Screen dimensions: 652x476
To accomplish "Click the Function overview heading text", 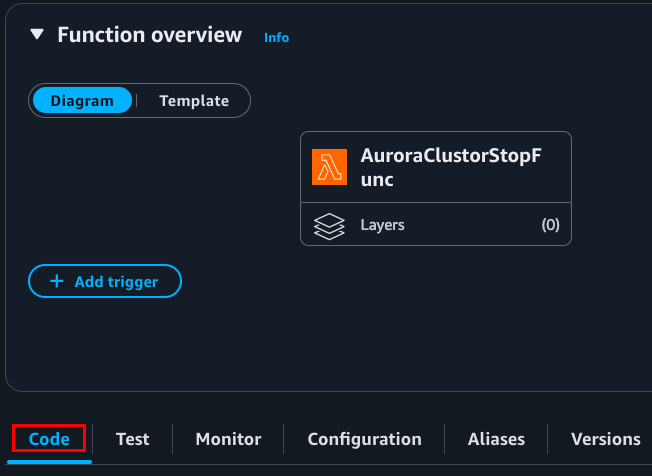I will pos(149,35).
